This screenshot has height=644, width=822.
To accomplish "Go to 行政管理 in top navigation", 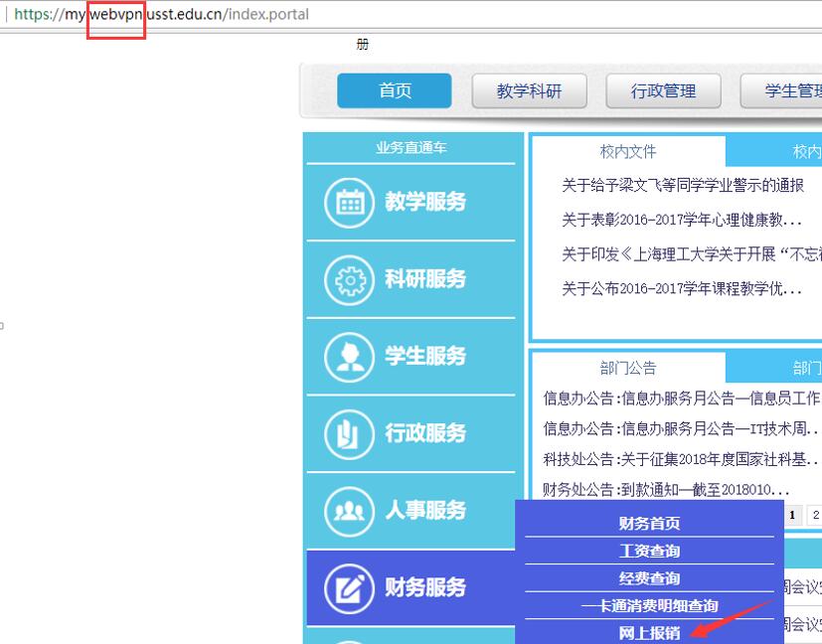I will click(663, 90).
